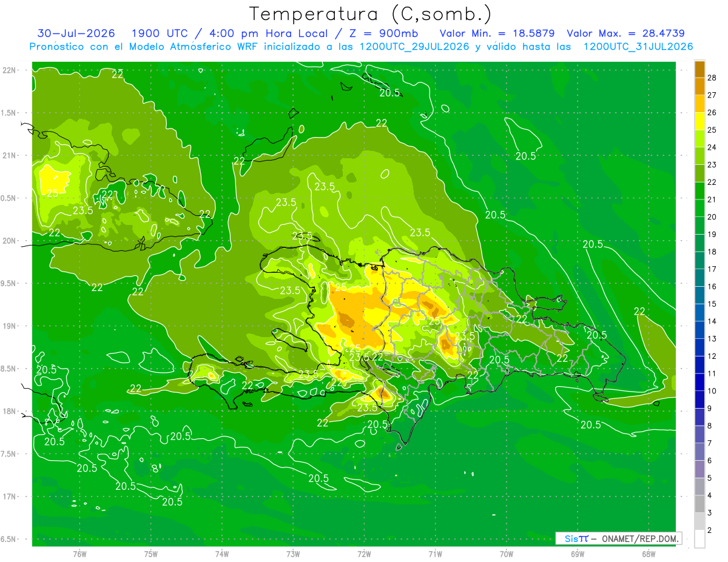The image size is (728, 562).
Task: Click the '21' label on the color scale
Action: click(x=712, y=199)
